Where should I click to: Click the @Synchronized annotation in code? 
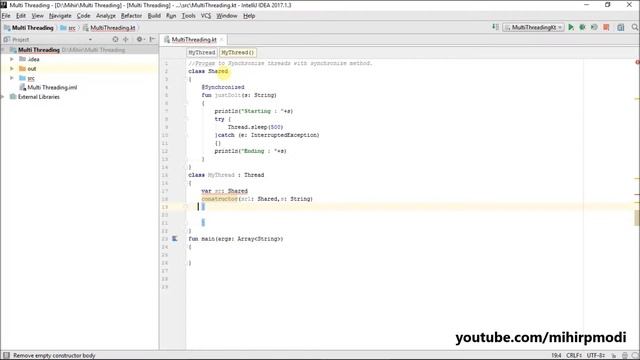pyautogui.click(x=223, y=87)
